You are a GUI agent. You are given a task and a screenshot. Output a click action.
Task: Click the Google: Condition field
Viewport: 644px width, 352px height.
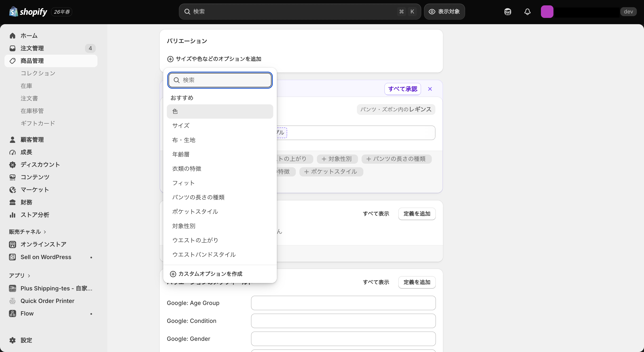tap(343, 321)
